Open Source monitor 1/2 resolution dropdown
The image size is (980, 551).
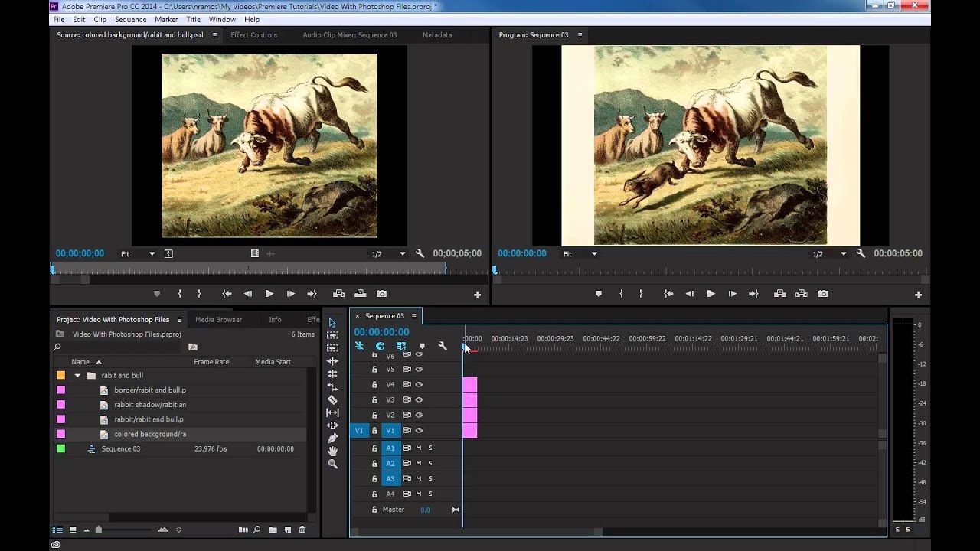coord(389,253)
